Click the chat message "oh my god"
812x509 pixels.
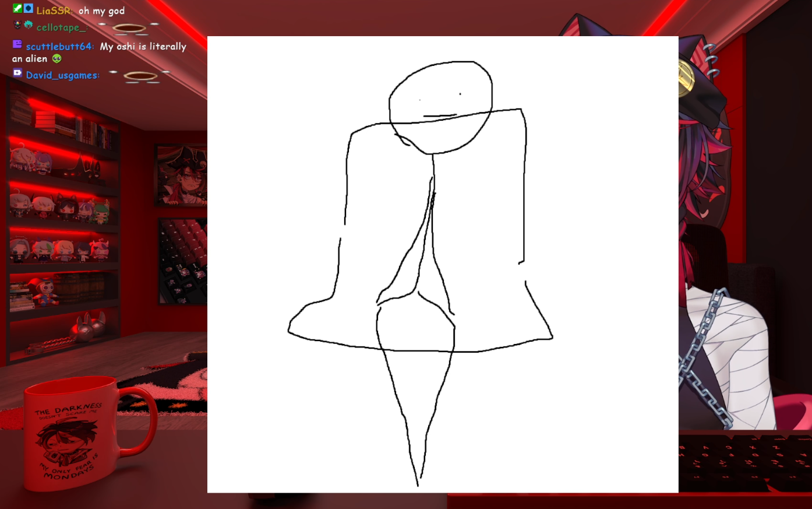[101, 10]
